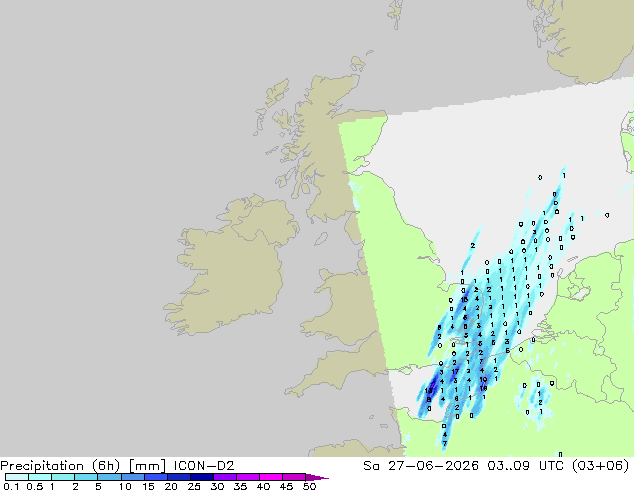Pick the 15–20 mm legend swatch
The height and width of the screenshot is (490, 634).
pyautogui.click(x=156, y=477)
